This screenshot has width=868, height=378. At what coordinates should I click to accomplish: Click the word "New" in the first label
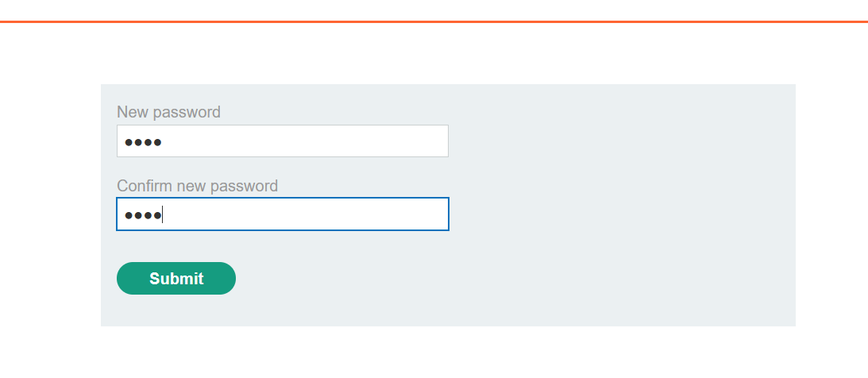click(x=133, y=112)
